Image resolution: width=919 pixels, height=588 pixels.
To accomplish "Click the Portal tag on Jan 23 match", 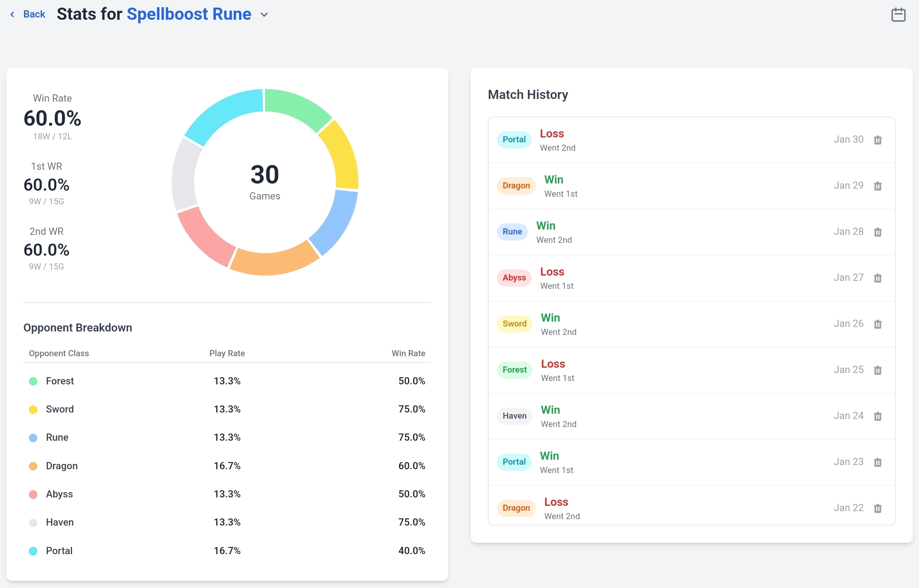I will pos(514,462).
